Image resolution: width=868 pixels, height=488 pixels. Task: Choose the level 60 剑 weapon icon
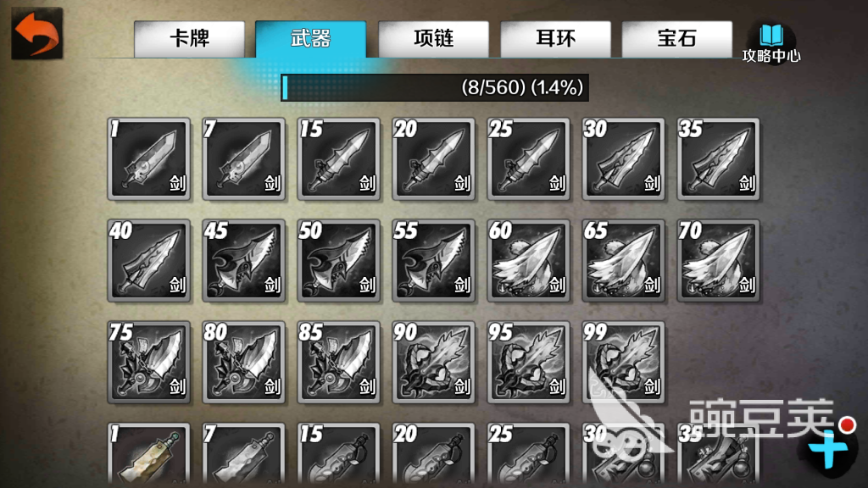[x=529, y=261]
